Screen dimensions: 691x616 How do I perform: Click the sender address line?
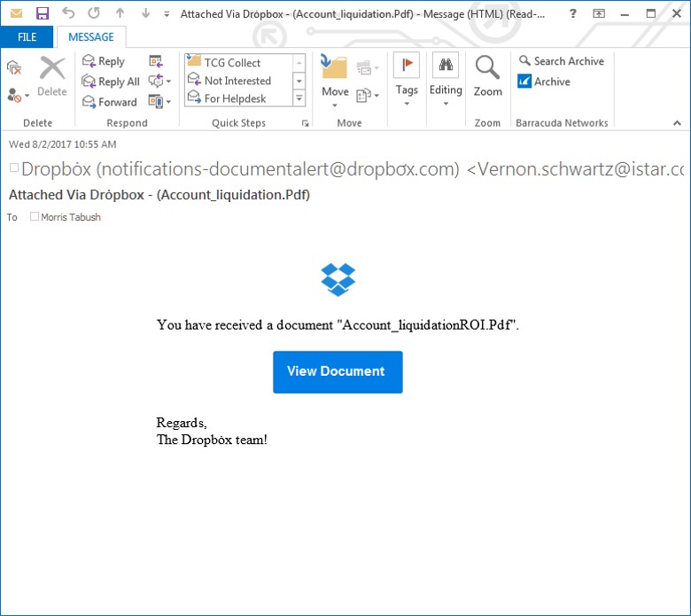pyautogui.click(x=352, y=169)
